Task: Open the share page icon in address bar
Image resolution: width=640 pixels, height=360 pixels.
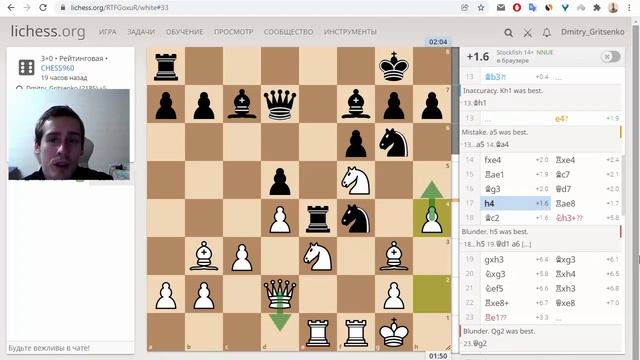Action: point(464,7)
